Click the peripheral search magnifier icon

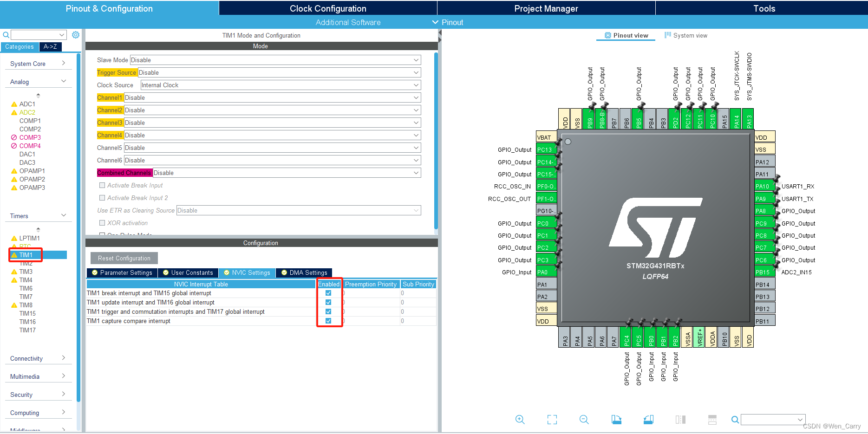tap(6, 35)
